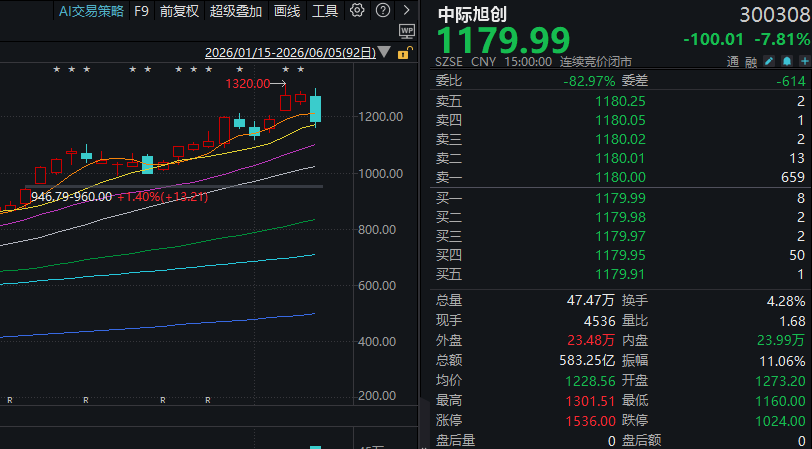Click 1000.00 price axis label
812x449 pixels.
point(380,173)
